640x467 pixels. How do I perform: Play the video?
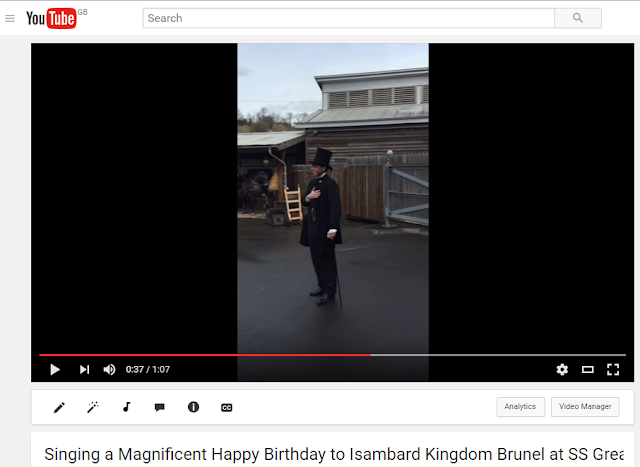pos(55,369)
